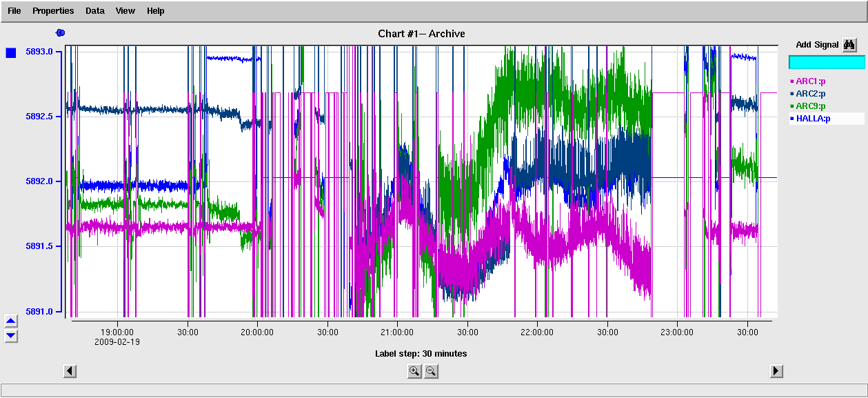Click the 5891.0 Y axis label

pos(39,312)
